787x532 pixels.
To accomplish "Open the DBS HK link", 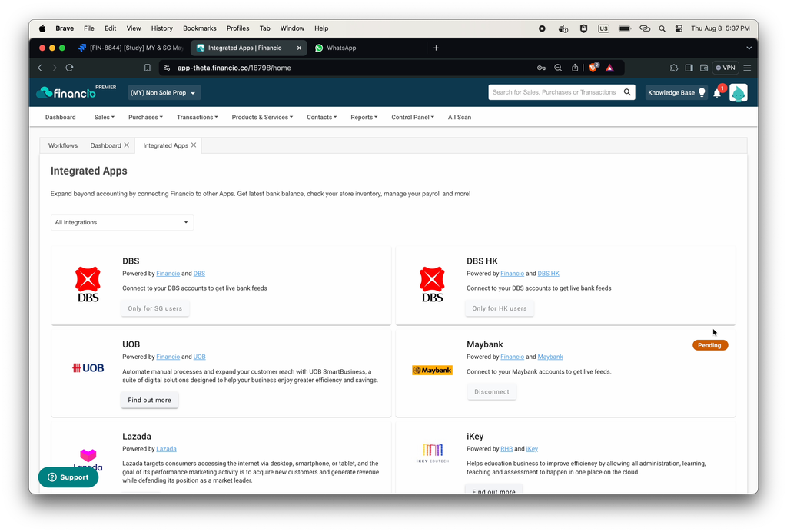I will coord(548,274).
